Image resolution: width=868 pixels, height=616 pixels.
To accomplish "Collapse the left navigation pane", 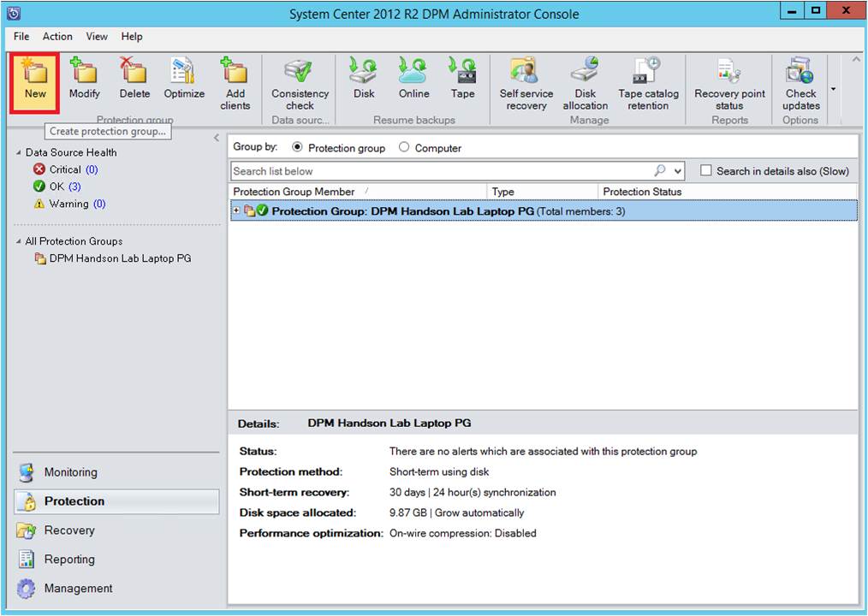I will pos(216,137).
